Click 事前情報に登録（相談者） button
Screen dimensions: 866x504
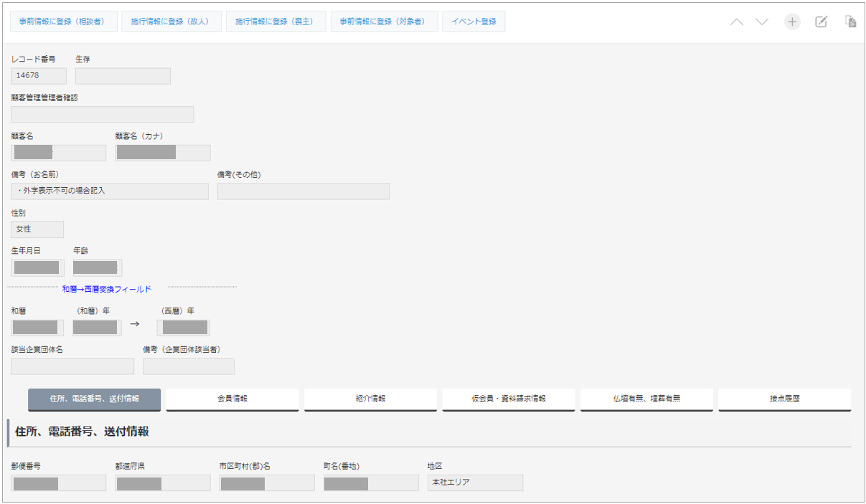click(63, 22)
